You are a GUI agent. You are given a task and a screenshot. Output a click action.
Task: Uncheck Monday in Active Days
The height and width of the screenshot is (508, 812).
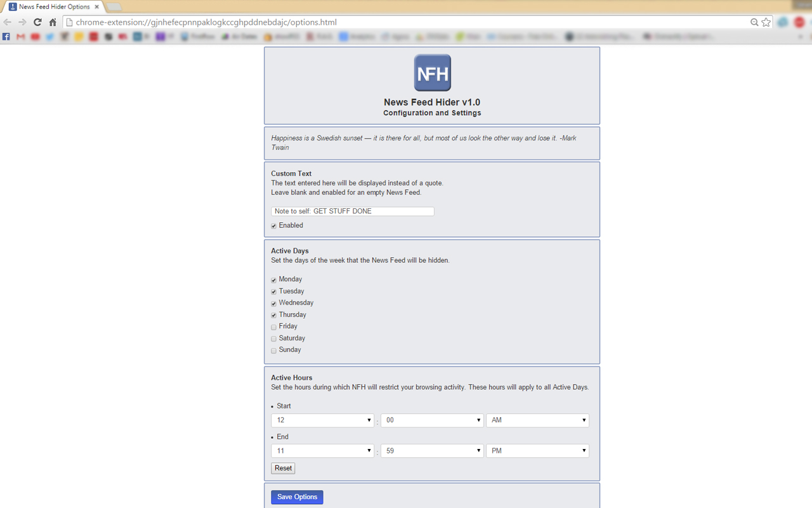(x=273, y=279)
